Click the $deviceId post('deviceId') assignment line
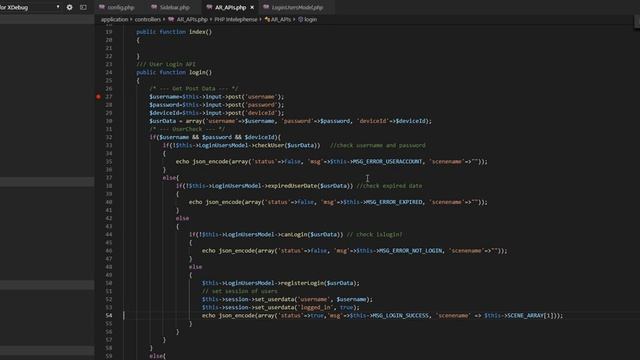Viewport: 640px width, 360px height. click(x=216, y=113)
